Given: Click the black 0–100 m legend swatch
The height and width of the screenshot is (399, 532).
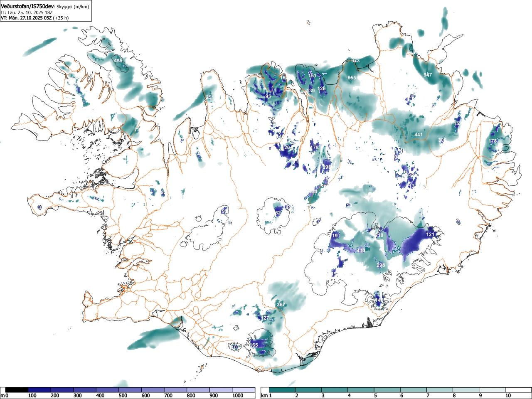Looking at the screenshot, I should (17, 390).
